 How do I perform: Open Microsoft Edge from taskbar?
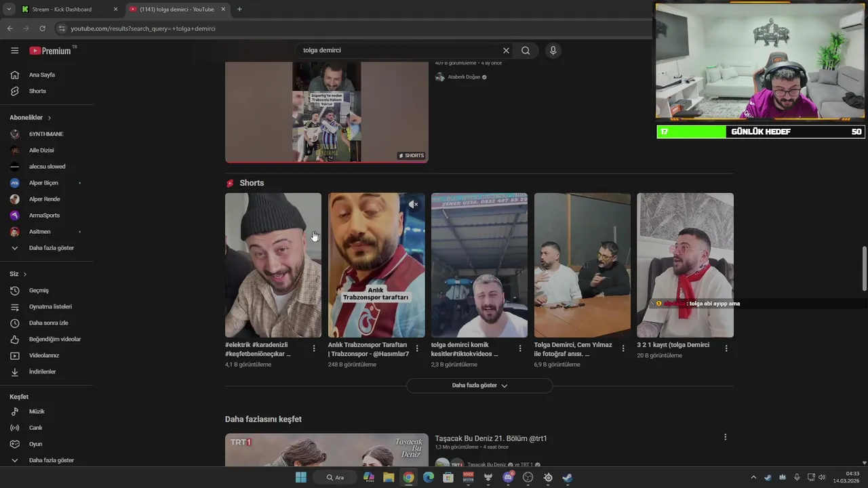429,477
